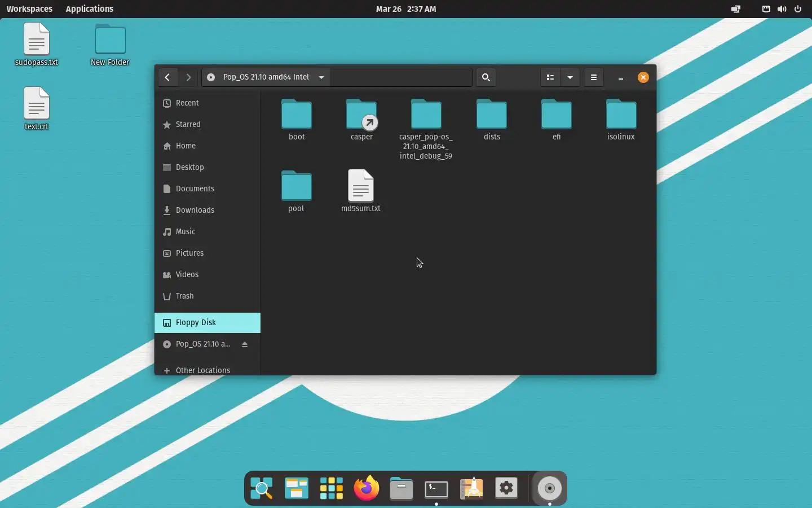
Task: Open Trash in the sidebar
Action: pos(208,296)
